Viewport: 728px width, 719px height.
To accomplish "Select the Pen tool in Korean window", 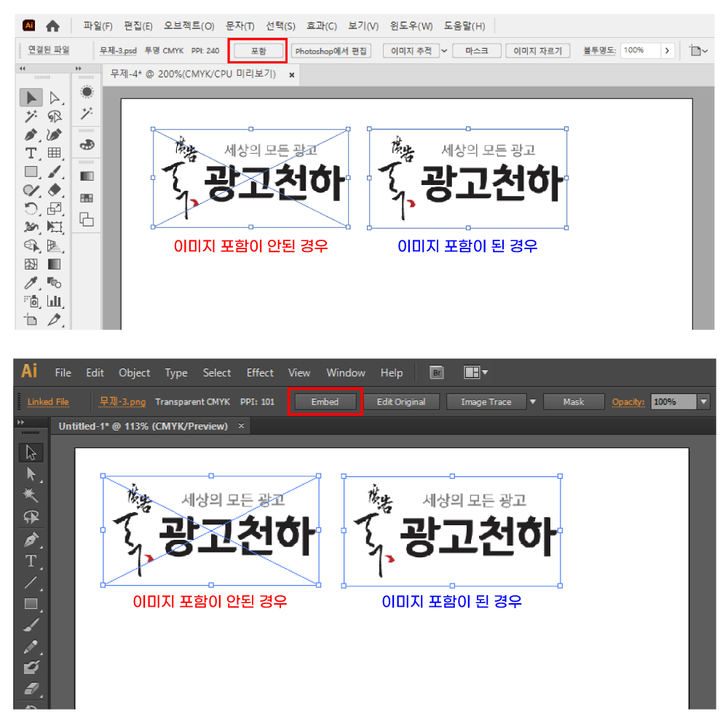I will (x=31, y=135).
